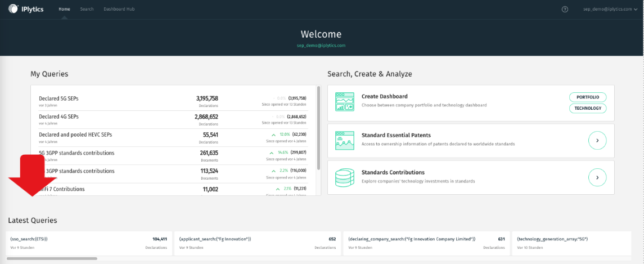The height and width of the screenshot is (264, 644).
Task: Click the Create Dashboard title
Action: tap(384, 96)
